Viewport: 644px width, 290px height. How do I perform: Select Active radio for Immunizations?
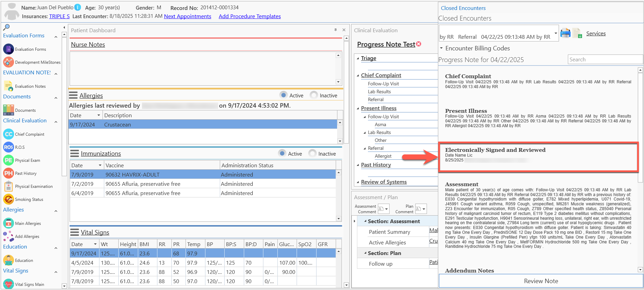click(282, 153)
